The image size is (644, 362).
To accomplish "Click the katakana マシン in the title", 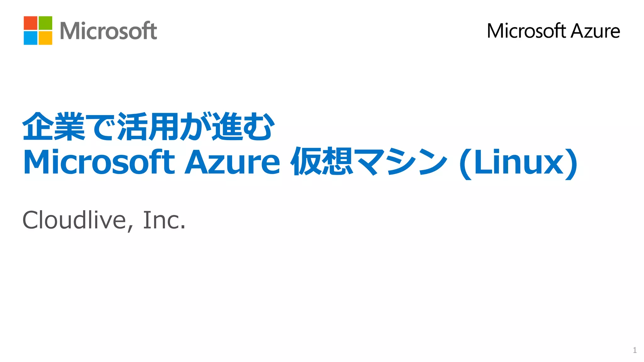I will pyautogui.click(x=400, y=162).
